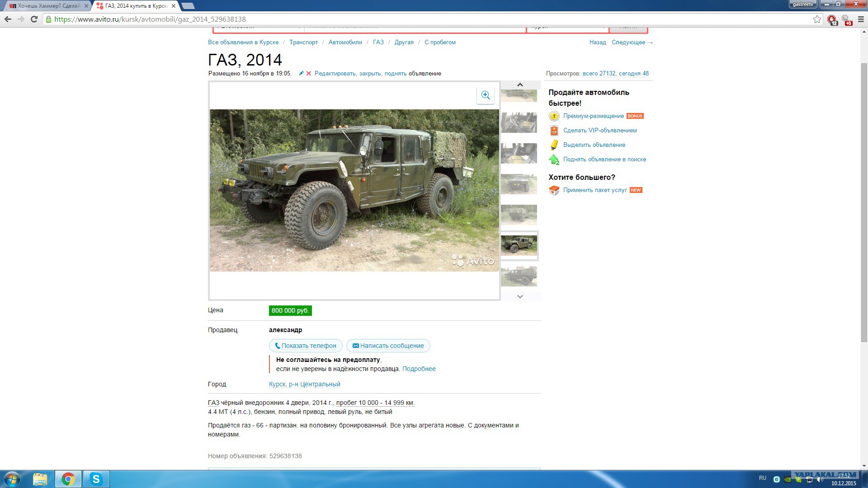Click the browser address bar URL
Image resolution: width=868 pixels, height=488 pixels.
click(150, 19)
